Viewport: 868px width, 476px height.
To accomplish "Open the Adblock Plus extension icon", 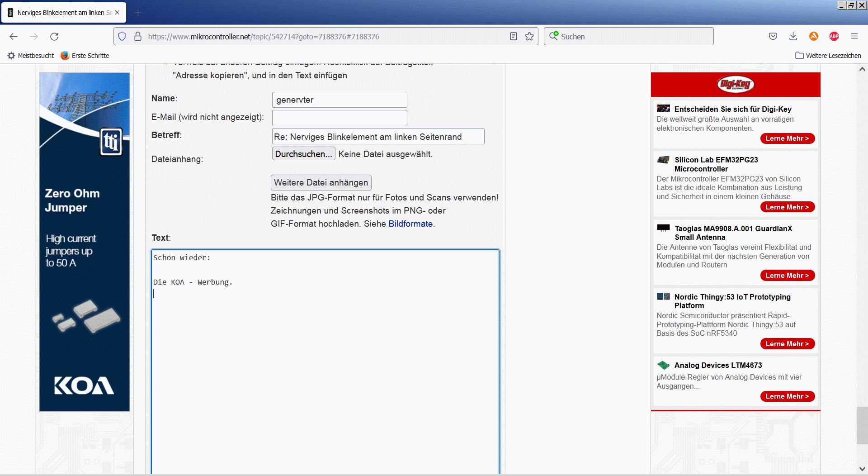I will [834, 37].
